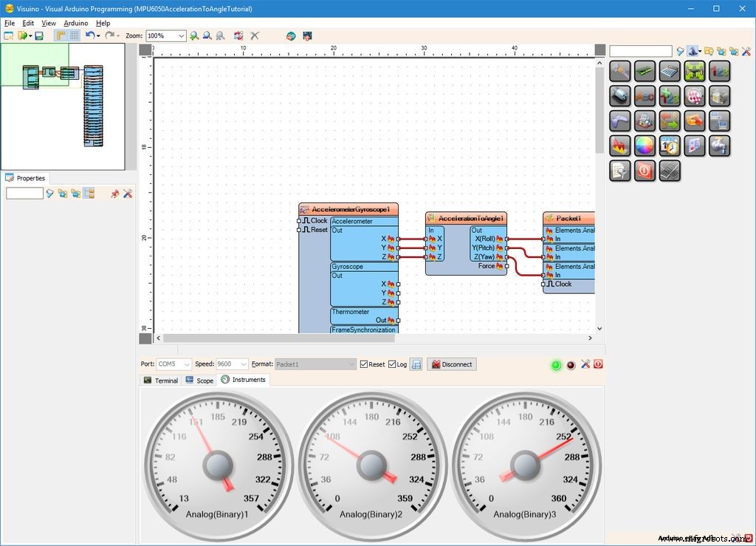The height and width of the screenshot is (546, 756).
Task: Select the date and clock component icon
Action: pyautogui.click(x=670, y=146)
